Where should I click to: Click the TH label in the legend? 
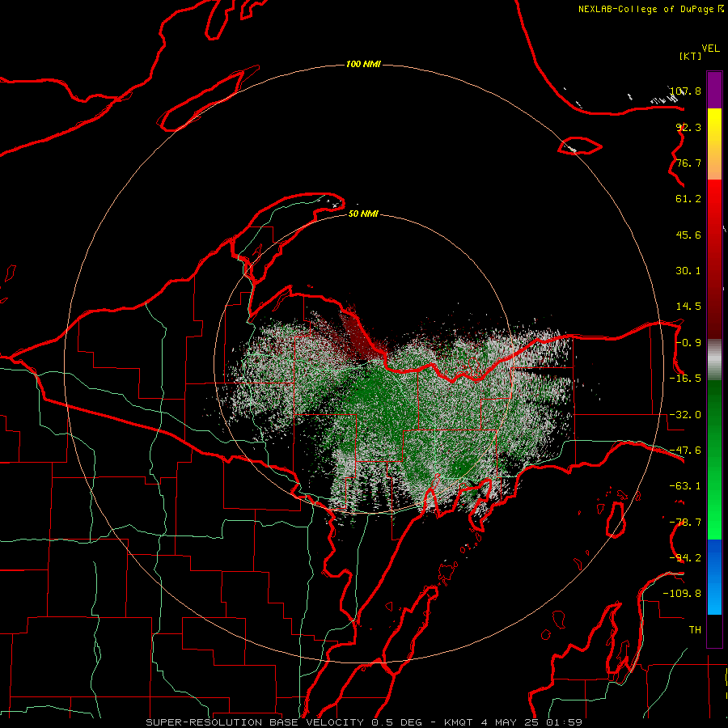(x=695, y=629)
